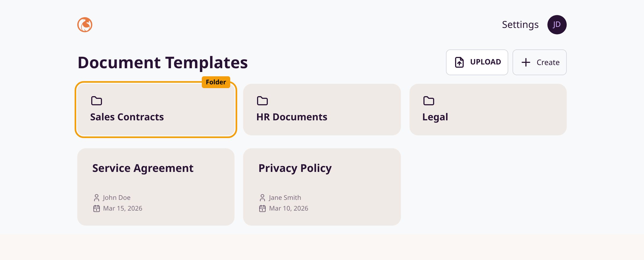Click the calendar icon beside Mar 15, 2026
644x260 pixels.
pyautogui.click(x=97, y=208)
